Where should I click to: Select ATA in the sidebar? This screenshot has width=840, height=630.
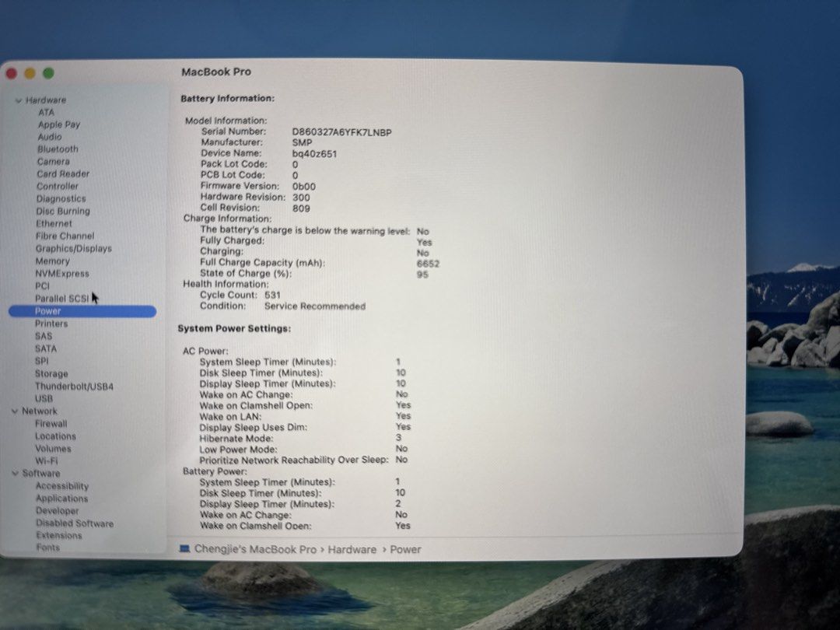(46, 112)
